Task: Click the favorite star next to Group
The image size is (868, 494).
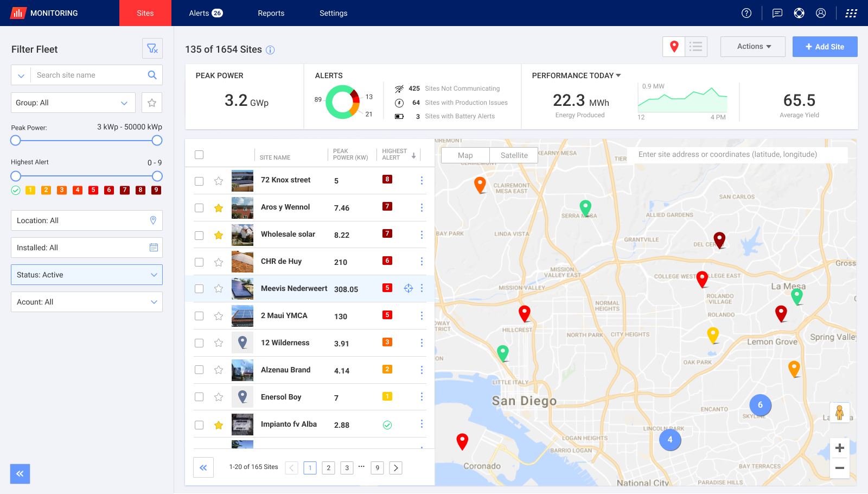Action: point(152,103)
